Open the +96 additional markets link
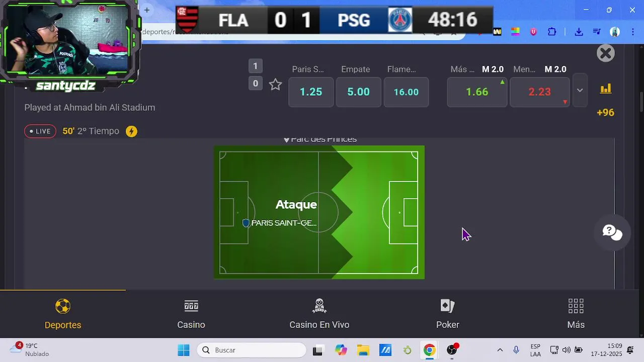644x362 pixels. pyautogui.click(x=605, y=113)
